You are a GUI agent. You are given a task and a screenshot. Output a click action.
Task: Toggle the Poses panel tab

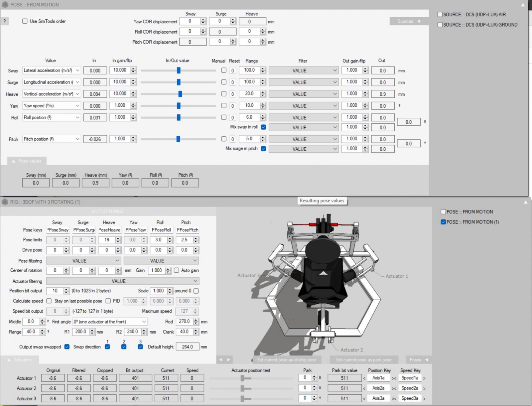point(419,360)
